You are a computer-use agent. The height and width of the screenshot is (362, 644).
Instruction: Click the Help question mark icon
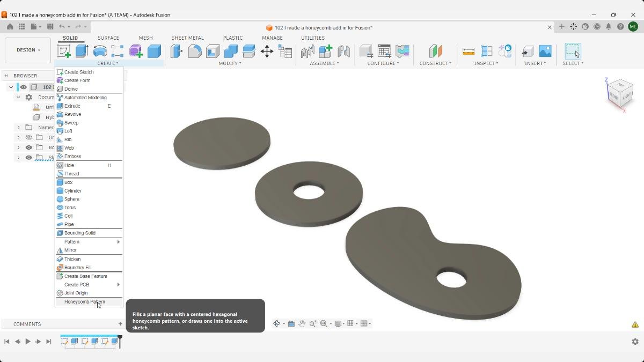620,26
